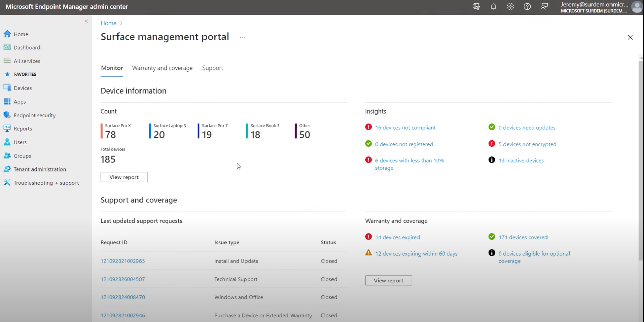Click the help question mark icon
This screenshot has width=644, height=322.
tap(527, 7)
